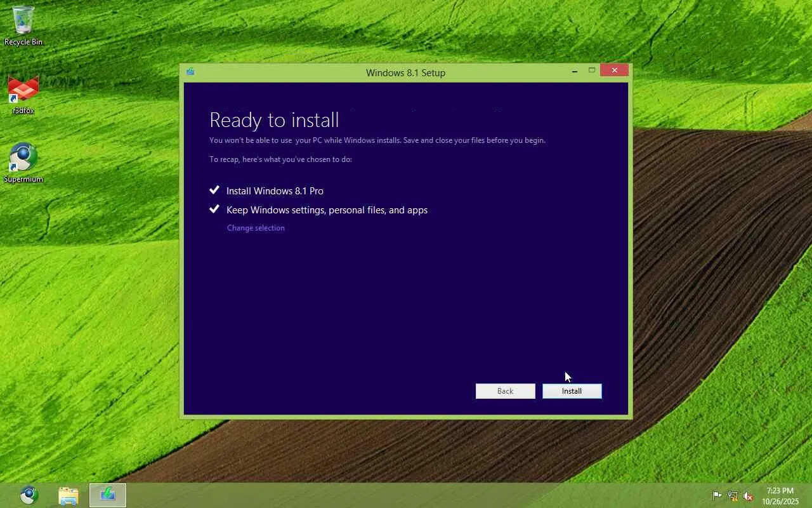
Task: Click the muted volume tray icon
Action: pyautogui.click(x=749, y=496)
